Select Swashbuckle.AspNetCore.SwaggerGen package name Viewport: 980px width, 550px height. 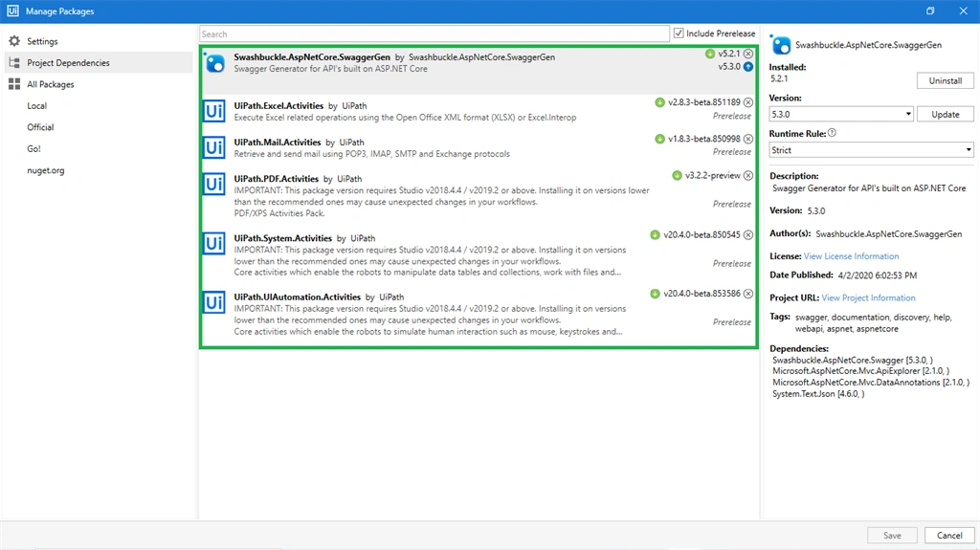click(312, 56)
